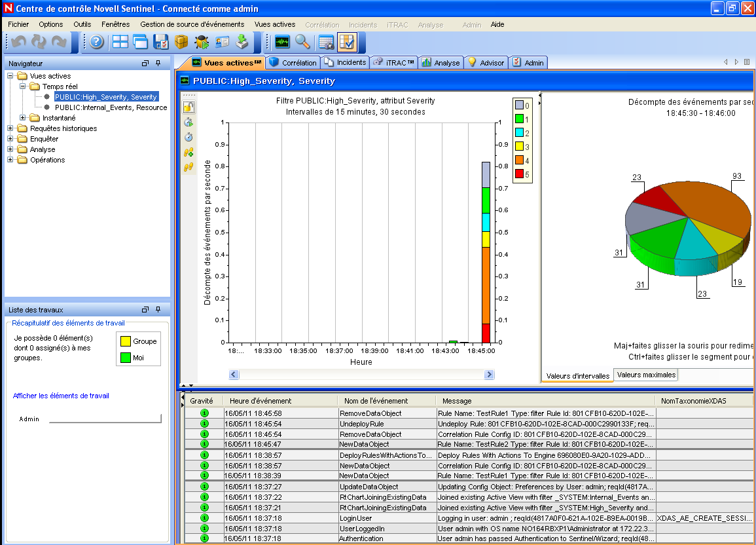Sort by Heure d'événement column header
756x545 pixels.
point(281,401)
